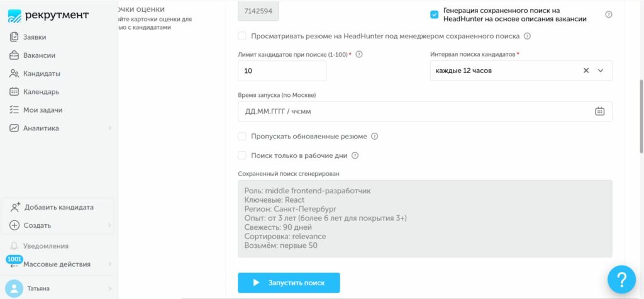This screenshot has width=644, height=299.
Task: Clear the search interval selection with X
Action: click(x=586, y=71)
